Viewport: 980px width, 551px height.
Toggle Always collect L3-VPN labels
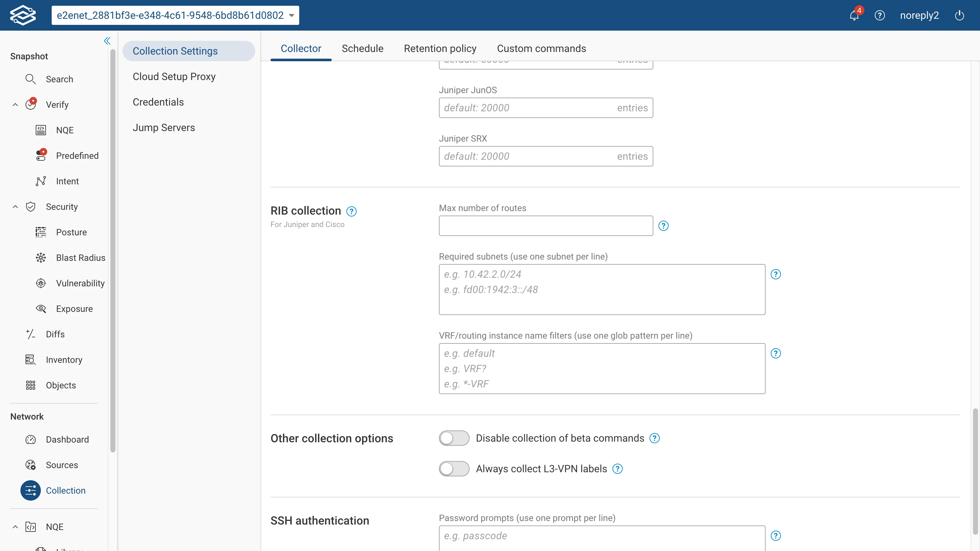(x=454, y=469)
